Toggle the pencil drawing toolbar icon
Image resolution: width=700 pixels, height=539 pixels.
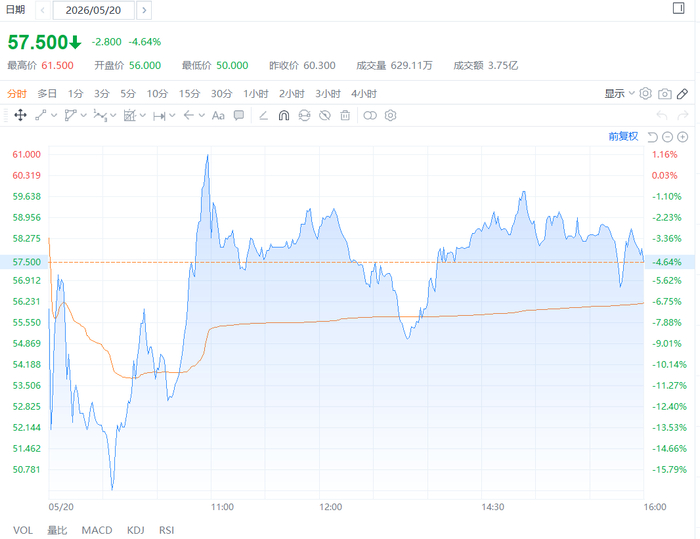tap(683, 94)
